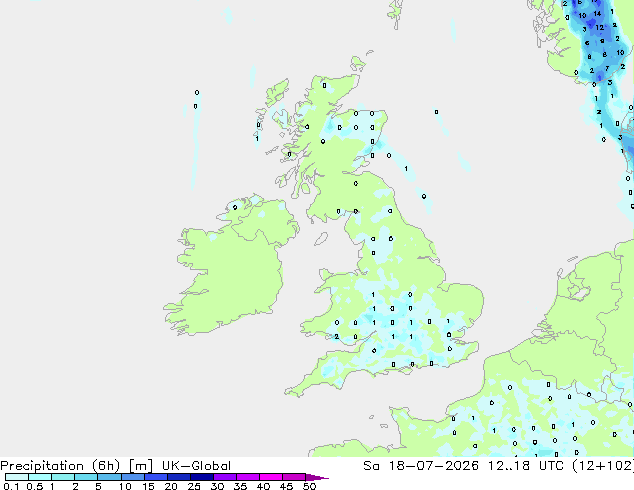Click the darkest navy 25–30 legend swatch

point(202,477)
